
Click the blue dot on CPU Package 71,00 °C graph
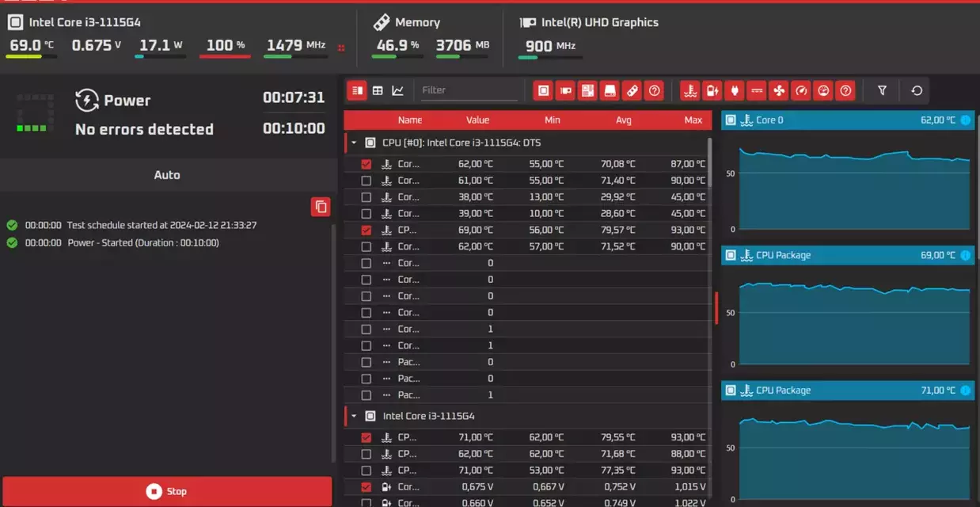click(x=965, y=390)
